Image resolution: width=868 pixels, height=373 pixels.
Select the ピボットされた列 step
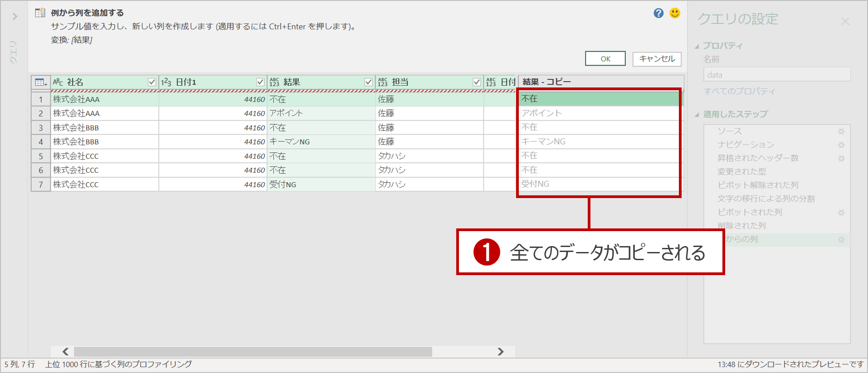point(750,213)
